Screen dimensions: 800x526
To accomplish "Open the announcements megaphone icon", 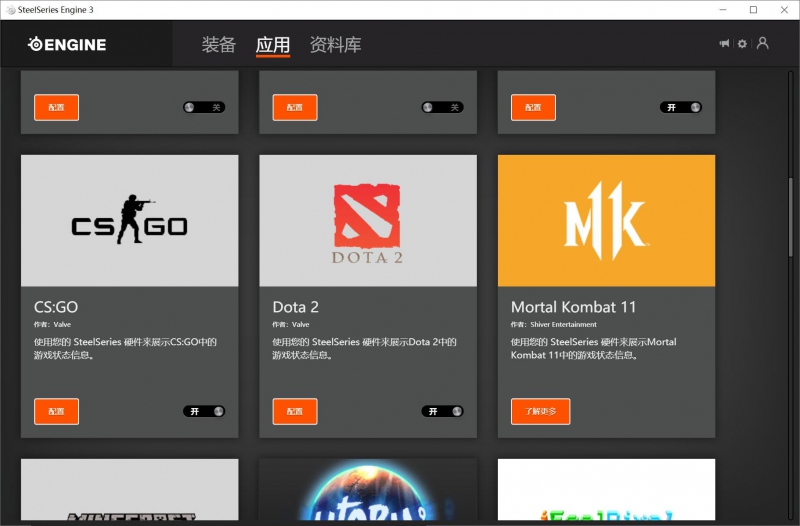I will (724, 43).
